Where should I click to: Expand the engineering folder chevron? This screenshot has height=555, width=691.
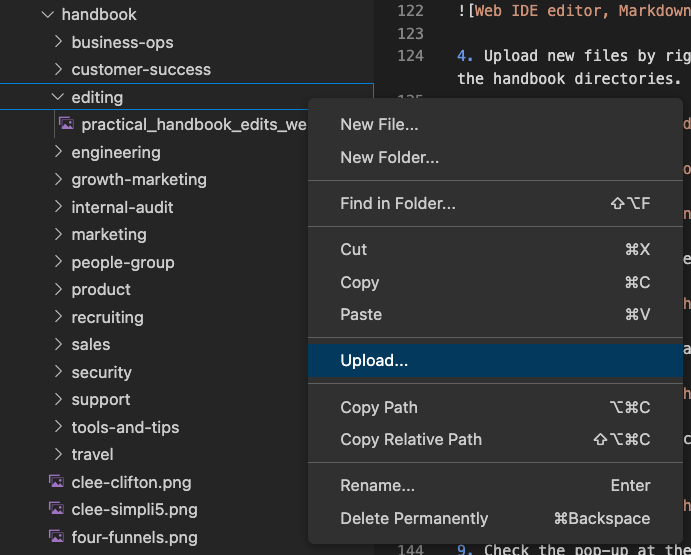point(58,152)
